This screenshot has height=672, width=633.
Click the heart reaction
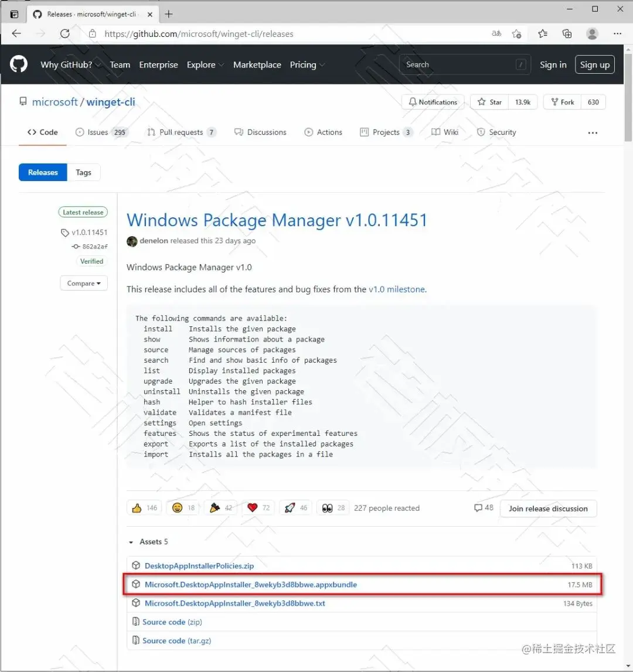click(258, 508)
